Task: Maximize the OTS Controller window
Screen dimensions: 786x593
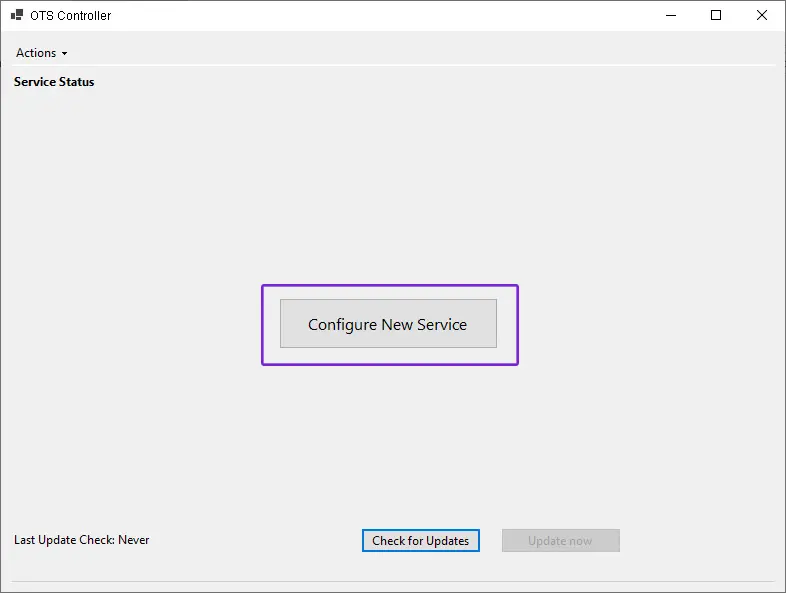Action: click(716, 15)
